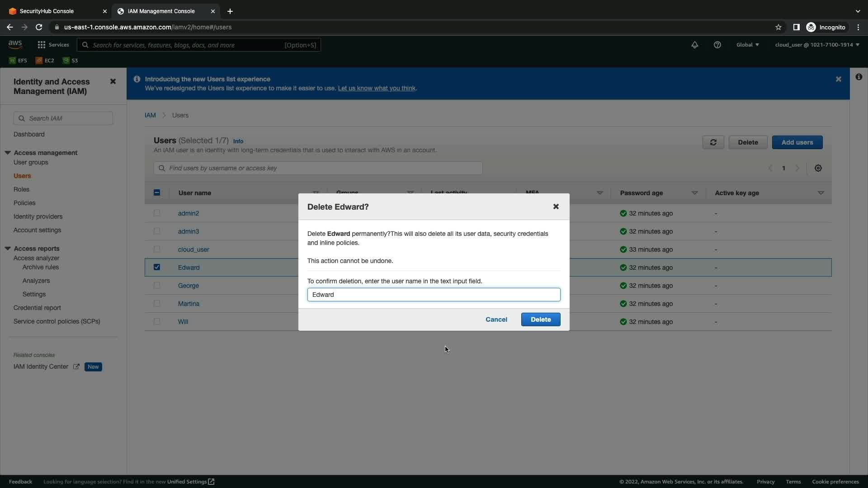Click the AWS logo home icon

[x=15, y=44]
